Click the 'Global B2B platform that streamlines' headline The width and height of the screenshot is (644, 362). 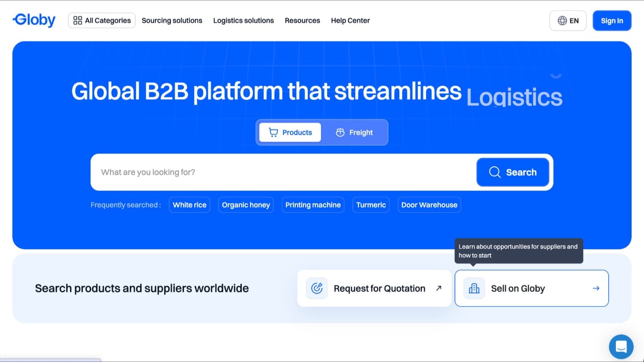(x=266, y=91)
